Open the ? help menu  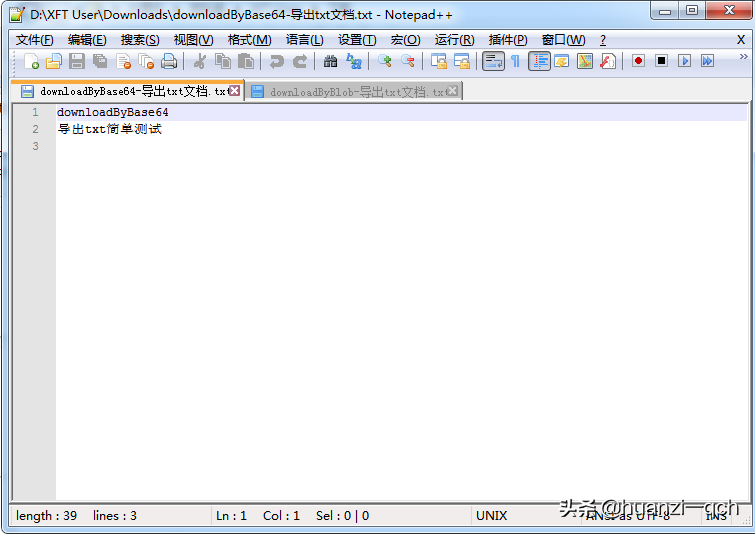pos(603,40)
